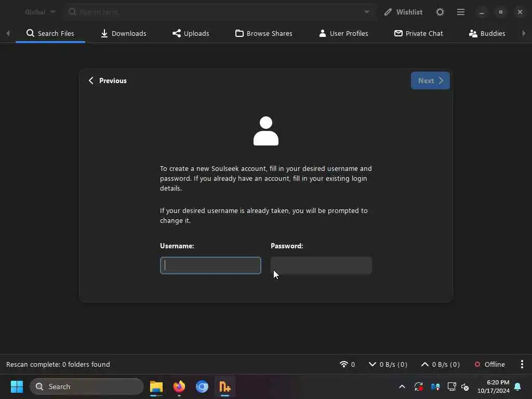532x399 pixels.
Task: Click the Offline status indicator
Action: (489, 364)
